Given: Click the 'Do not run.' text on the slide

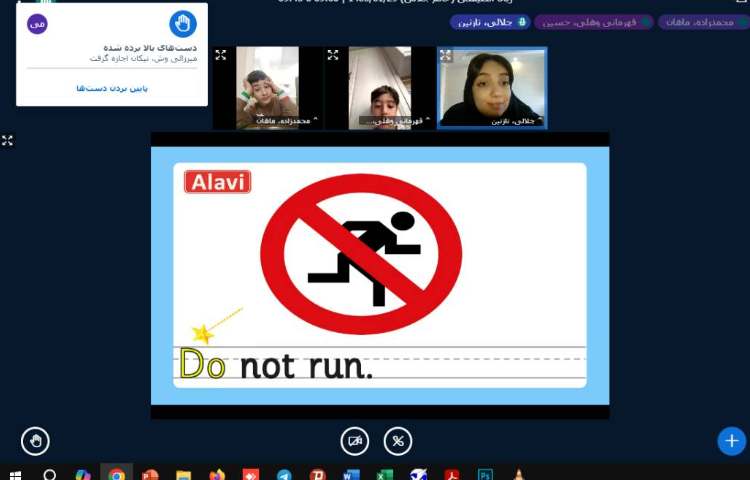Looking at the screenshot, I should pyautogui.click(x=276, y=365).
